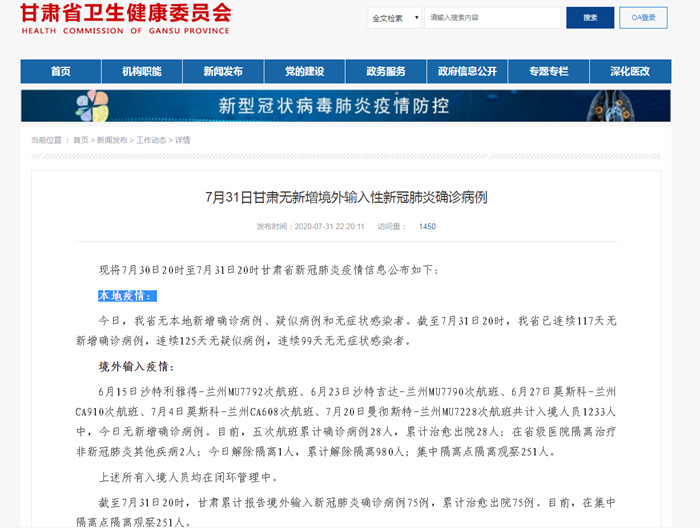
Task: Open the 专题专栏 navigation tab
Action: click(549, 71)
